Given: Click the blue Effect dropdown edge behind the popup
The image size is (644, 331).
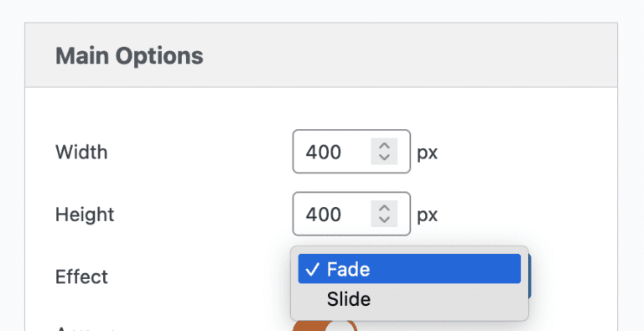Looking at the screenshot, I should coord(530,276).
